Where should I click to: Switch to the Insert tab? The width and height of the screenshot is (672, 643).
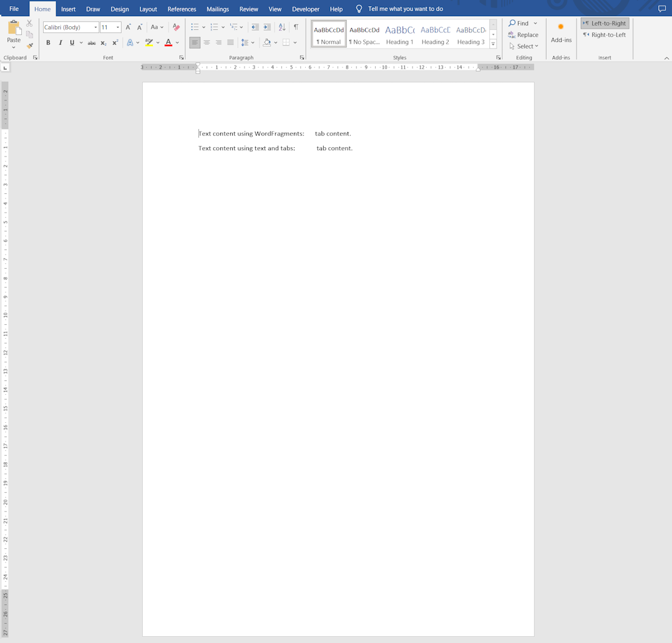[68, 9]
